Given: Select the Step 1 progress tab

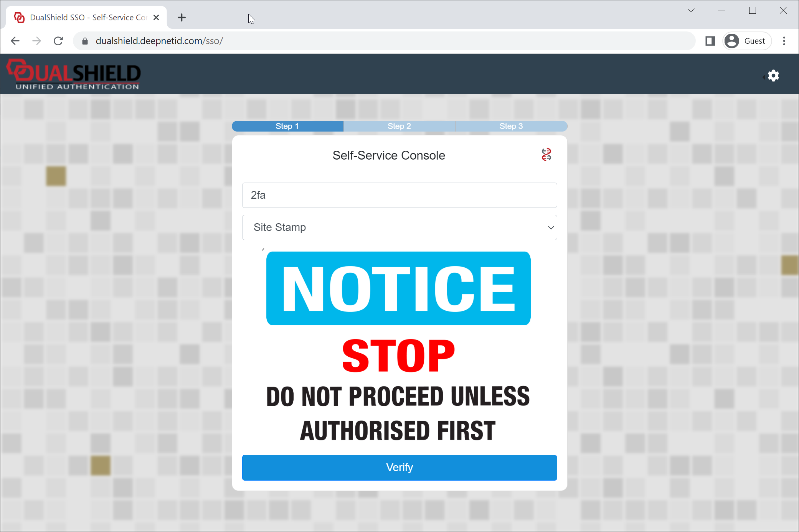Looking at the screenshot, I should coord(287,126).
